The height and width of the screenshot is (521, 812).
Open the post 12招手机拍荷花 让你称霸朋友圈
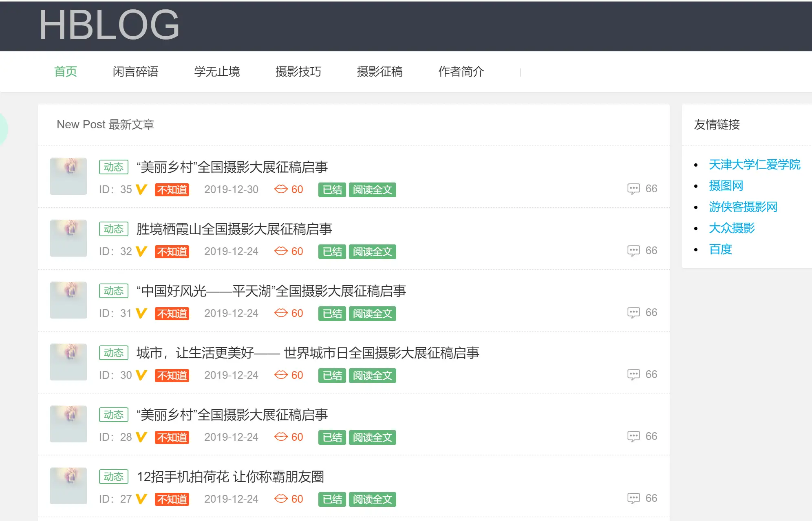click(231, 477)
